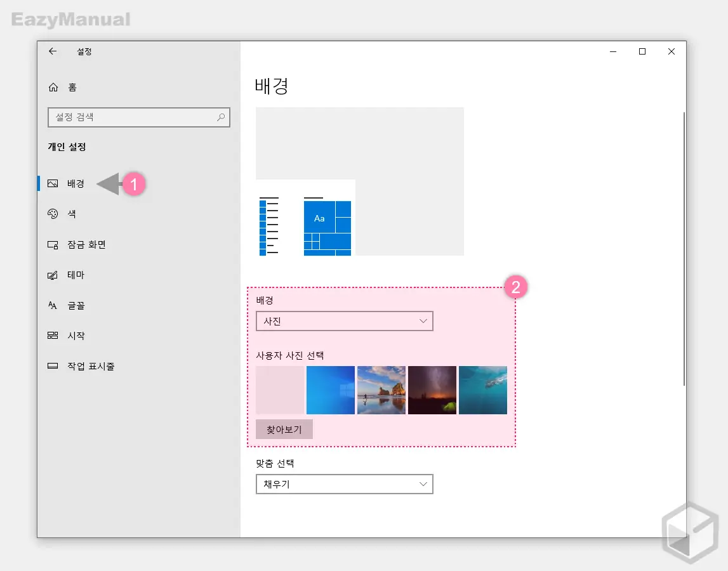This screenshot has width=728, height=571.
Task: Click the magnifier icon in search box
Action: [x=221, y=117]
